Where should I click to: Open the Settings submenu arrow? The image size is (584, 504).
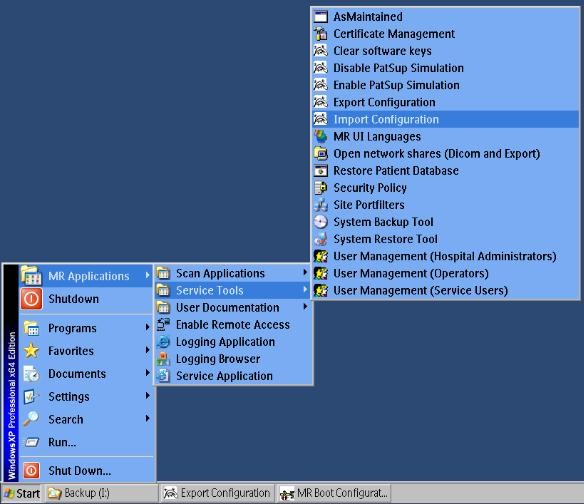coord(147,396)
